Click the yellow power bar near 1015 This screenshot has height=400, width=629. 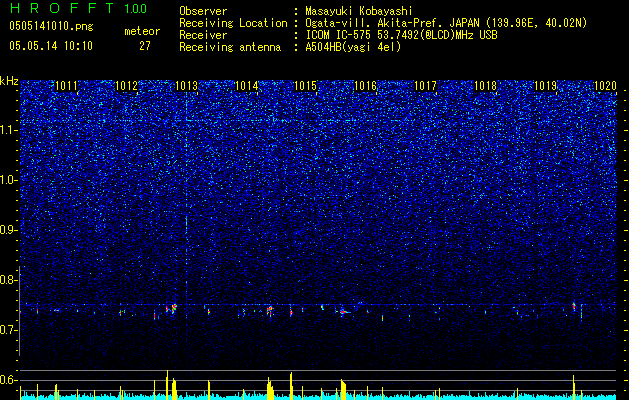(x=291, y=386)
